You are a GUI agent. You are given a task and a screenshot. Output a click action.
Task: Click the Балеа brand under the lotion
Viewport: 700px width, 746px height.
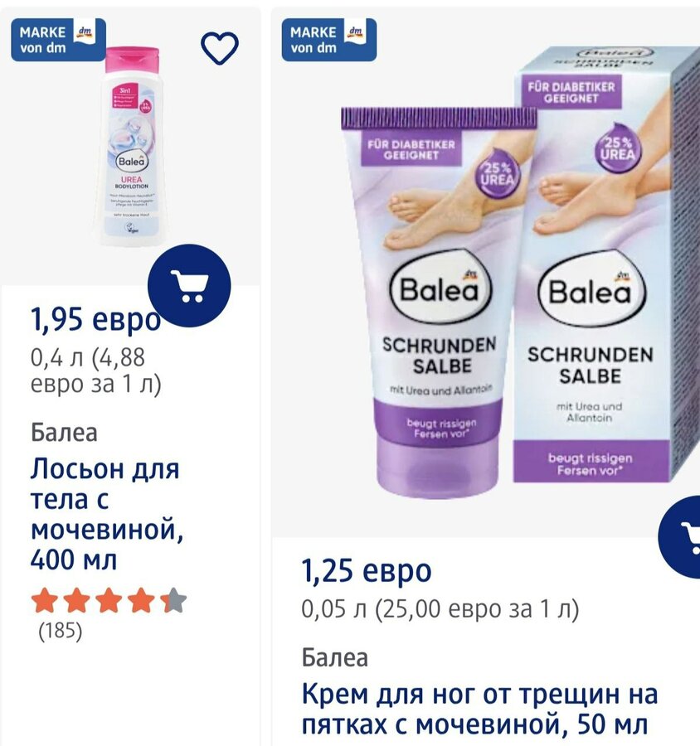[64, 433]
